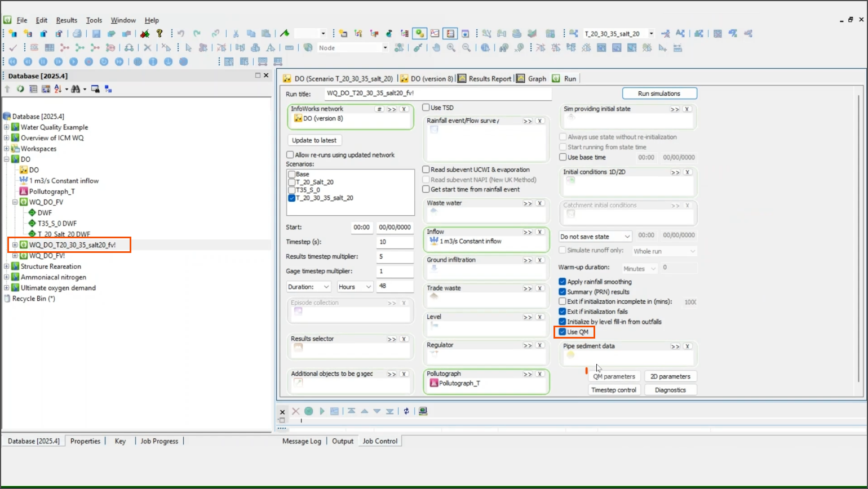868x489 pixels.
Task: Open database search with the binoculars icon
Action: point(76,88)
